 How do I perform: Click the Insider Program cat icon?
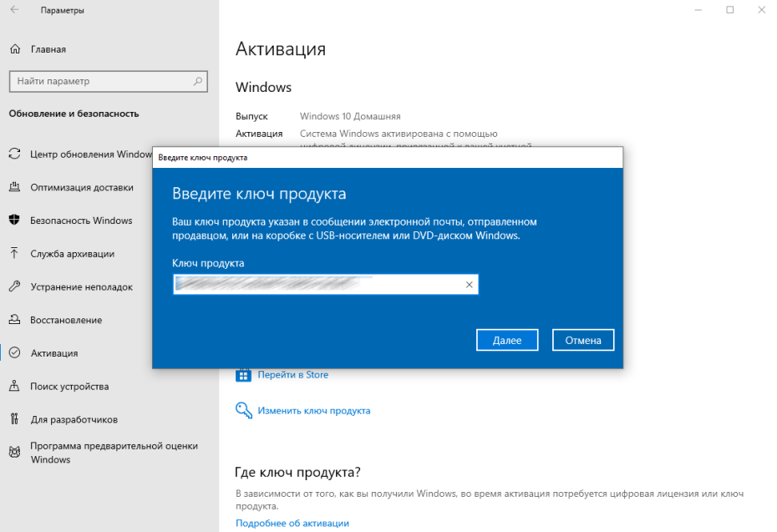15,452
